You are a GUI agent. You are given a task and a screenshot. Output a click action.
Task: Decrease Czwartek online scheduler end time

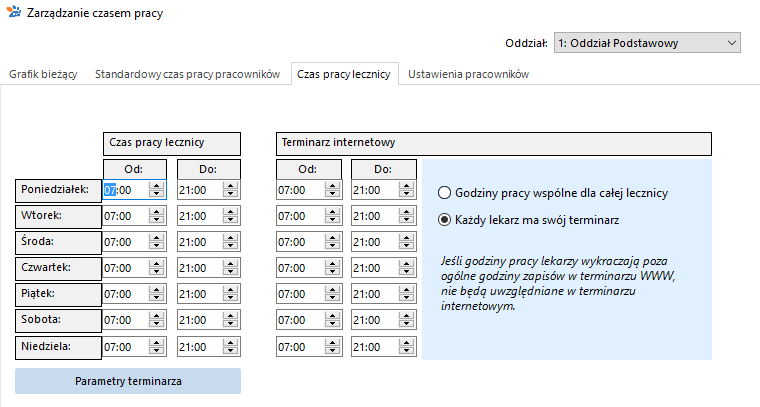pyautogui.click(x=407, y=272)
